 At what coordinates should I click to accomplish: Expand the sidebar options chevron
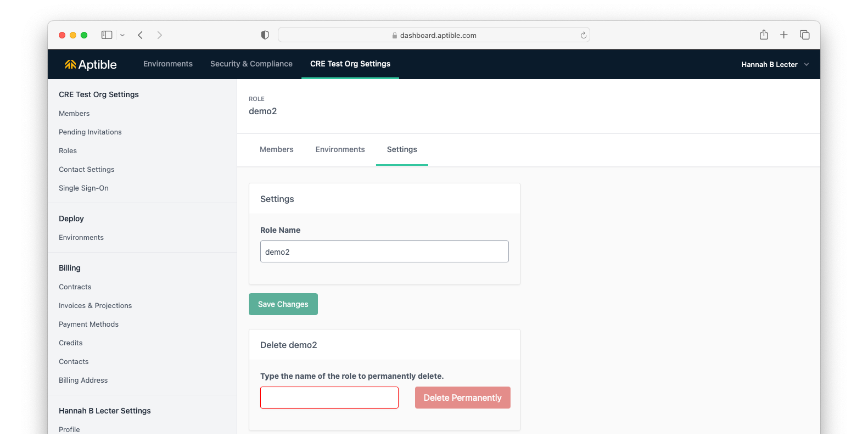click(122, 35)
